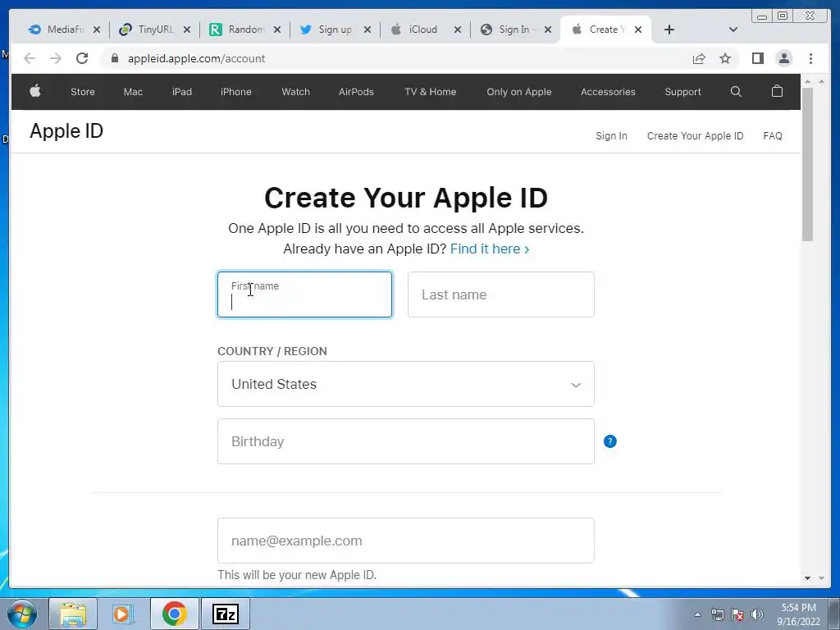Image resolution: width=840 pixels, height=630 pixels.
Task: Open the taskbar clock and date
Action: pyautogui.click(x=798, y=614)
